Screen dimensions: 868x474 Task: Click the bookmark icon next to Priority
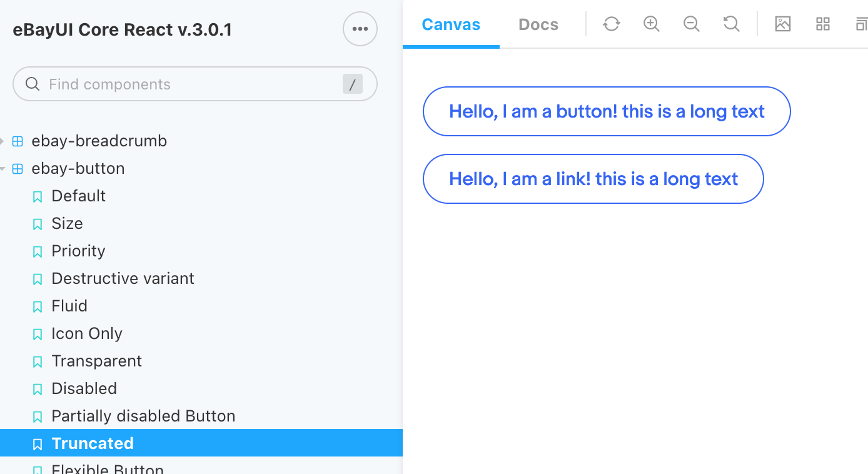pyautogui.click(x=38, y=251)
